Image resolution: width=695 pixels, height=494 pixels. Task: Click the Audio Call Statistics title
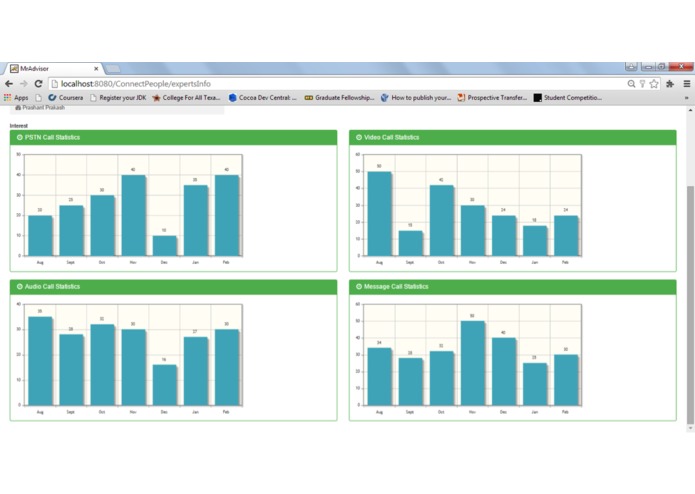pyautogui.click(x=52, y=287)
